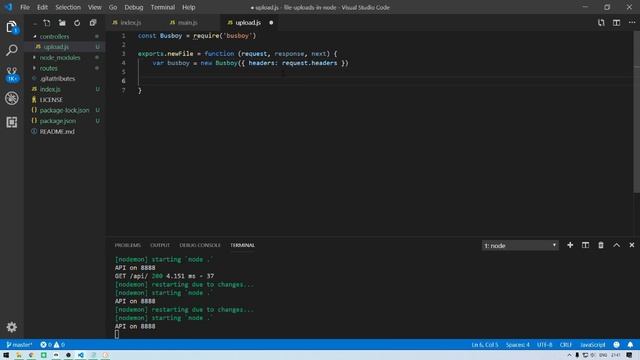Screen dimensions: 640x360
Task: Close the terminal panel
Action: coord(632,245)
